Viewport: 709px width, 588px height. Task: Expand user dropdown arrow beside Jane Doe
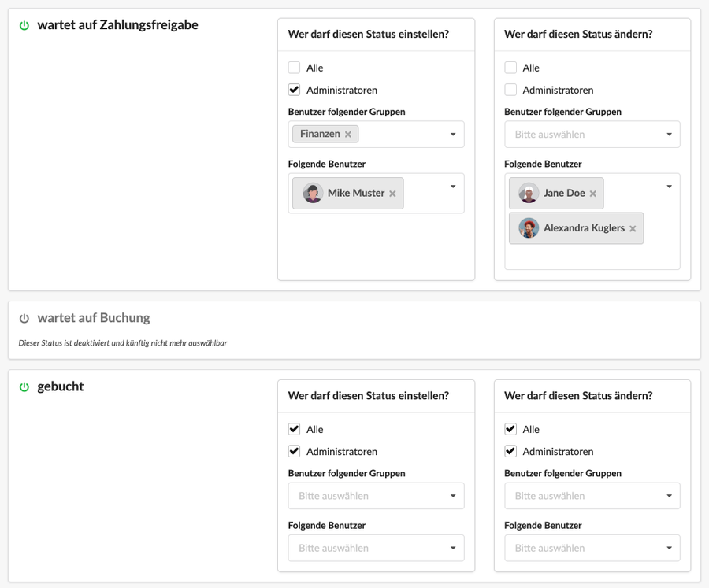669,187
